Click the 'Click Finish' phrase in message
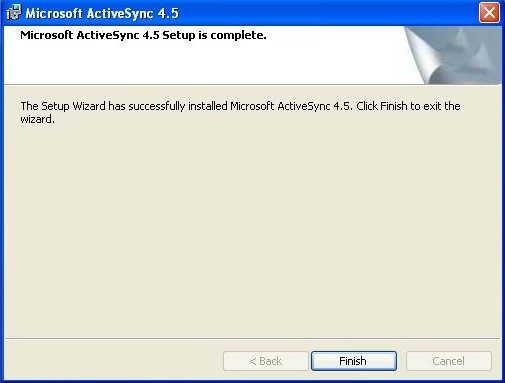 (382, 106)
